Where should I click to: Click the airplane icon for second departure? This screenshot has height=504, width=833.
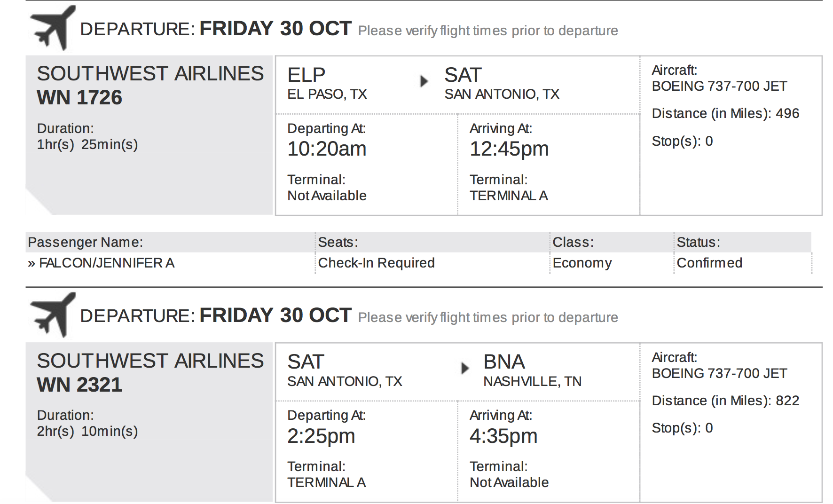pyautogui.click(x=52, y=315)
